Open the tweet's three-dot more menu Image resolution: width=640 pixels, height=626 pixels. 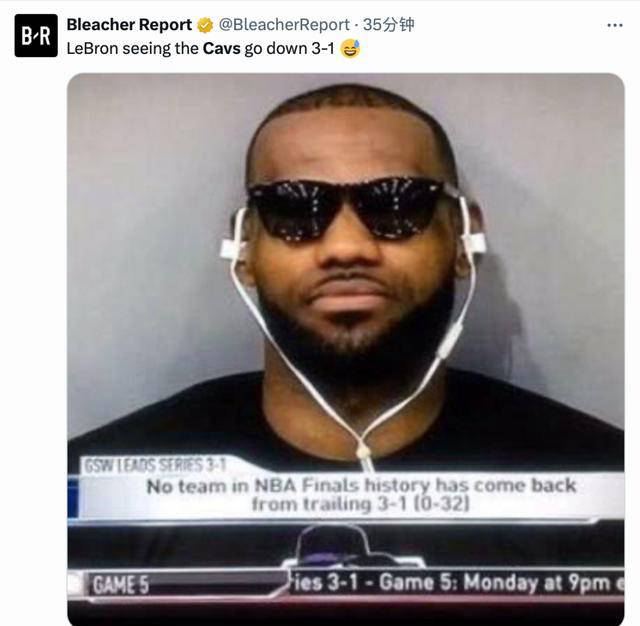615,25
